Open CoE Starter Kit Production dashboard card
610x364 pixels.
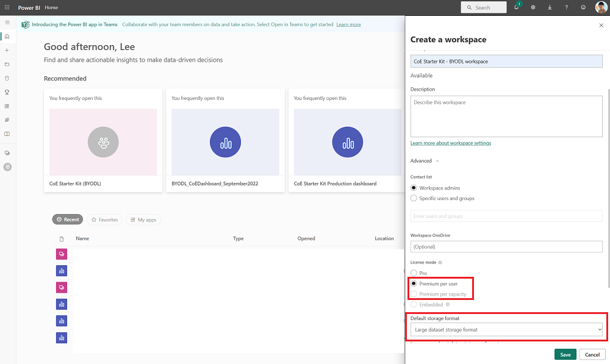pos(346,140)
